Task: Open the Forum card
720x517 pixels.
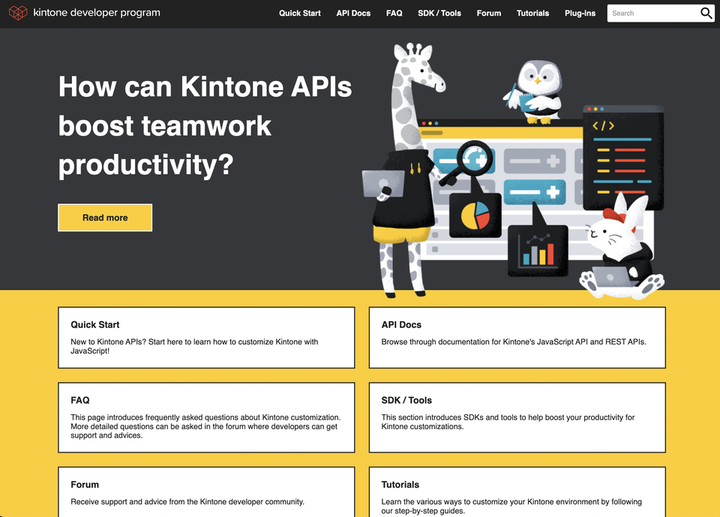Action: 207,492
